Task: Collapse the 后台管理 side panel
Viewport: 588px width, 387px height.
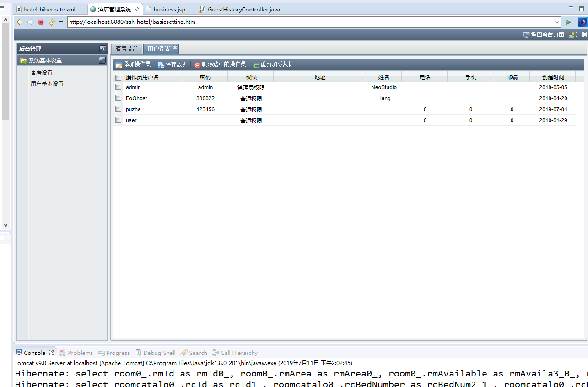Action: pos(102,49)
